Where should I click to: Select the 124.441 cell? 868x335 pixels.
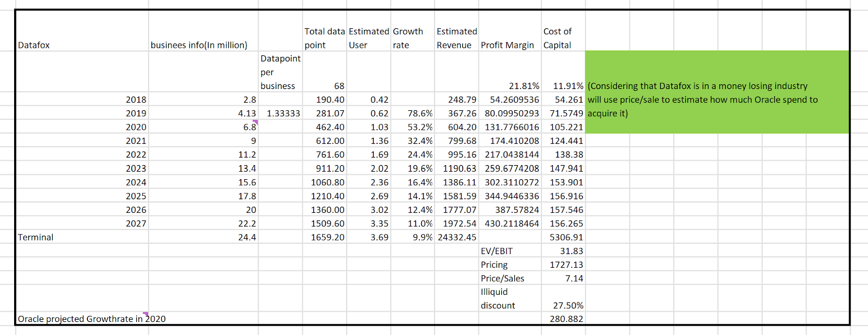pos(563,141)
